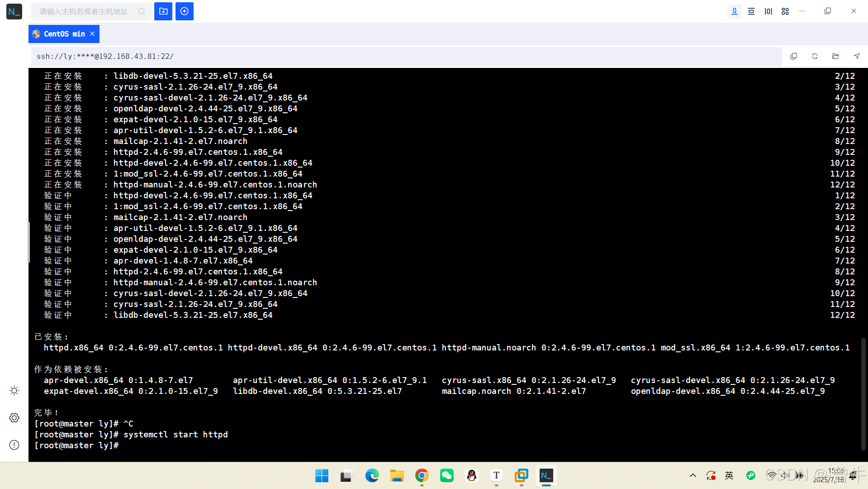Click the terminal vertical scrollbar

pyautogui.click(x=863, y=393)
